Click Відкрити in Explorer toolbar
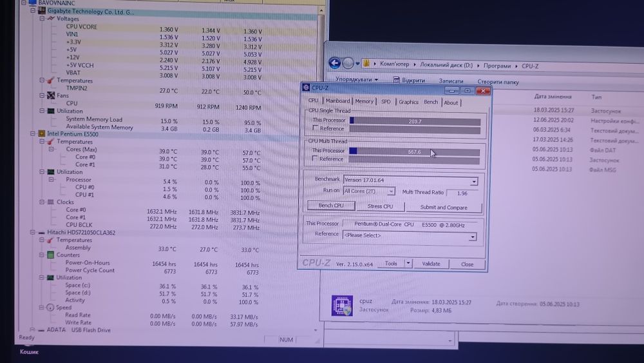This screenshot has width=644, height=363. (x=409, y=80)
